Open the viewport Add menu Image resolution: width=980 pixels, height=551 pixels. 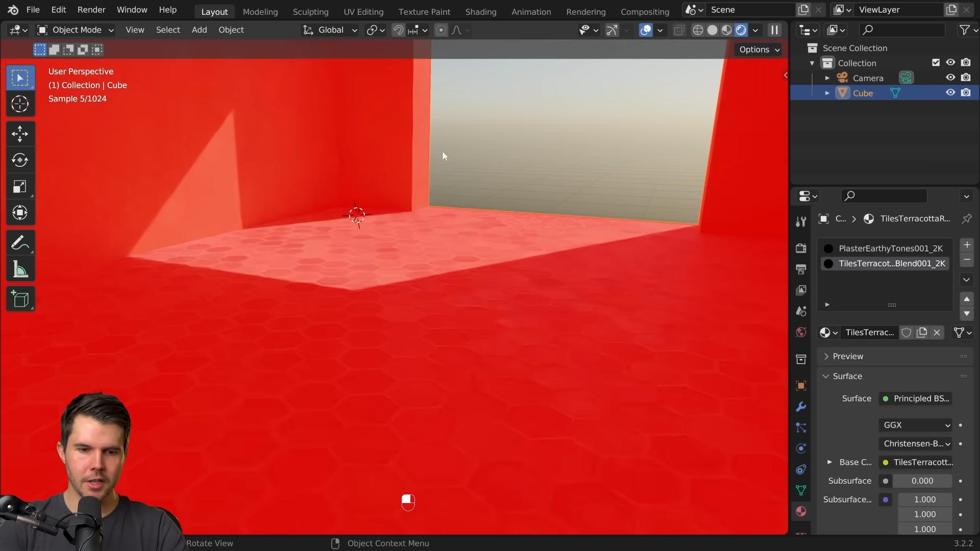pyautogui.click(x=200, y=30)
